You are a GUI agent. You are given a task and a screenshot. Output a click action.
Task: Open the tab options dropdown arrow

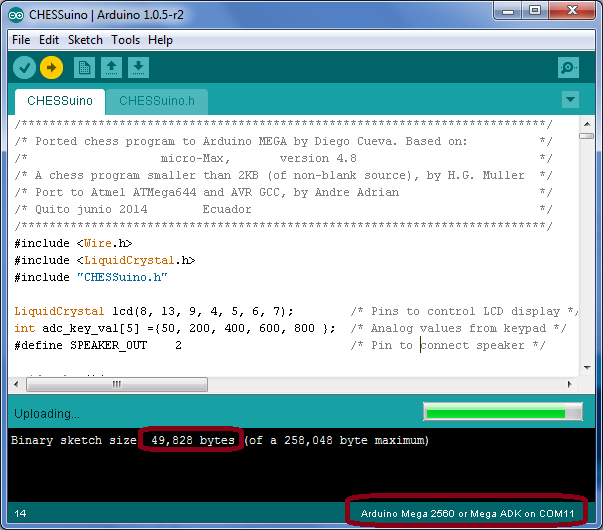pyautogui.click(x=570, y=100)
